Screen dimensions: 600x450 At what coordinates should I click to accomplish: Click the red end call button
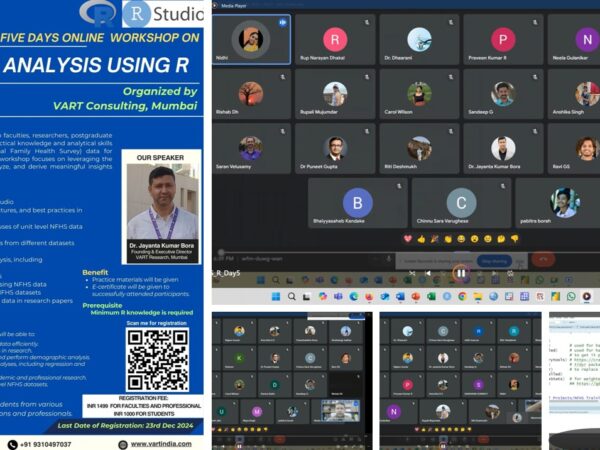[543, 259]
